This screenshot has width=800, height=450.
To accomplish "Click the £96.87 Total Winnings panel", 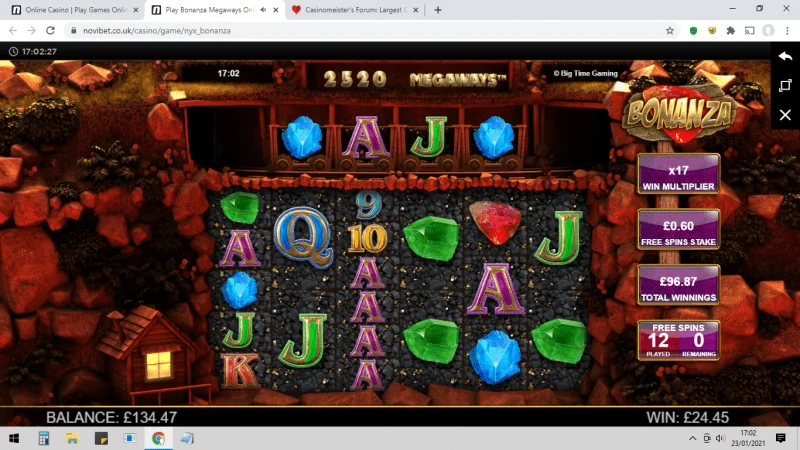I will (679, 285).
